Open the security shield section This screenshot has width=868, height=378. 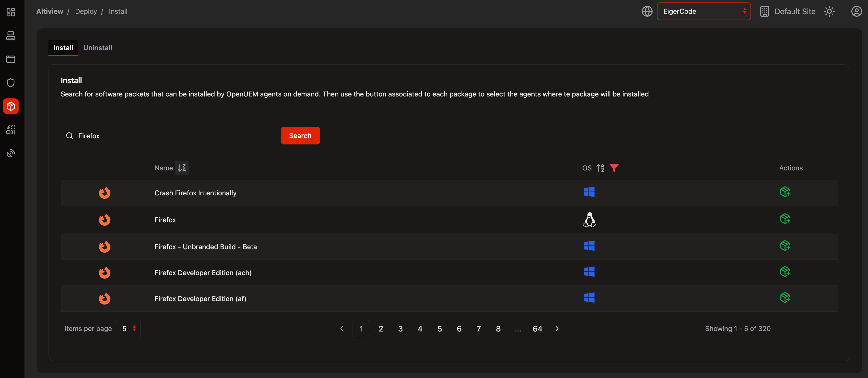coord(11,83)
